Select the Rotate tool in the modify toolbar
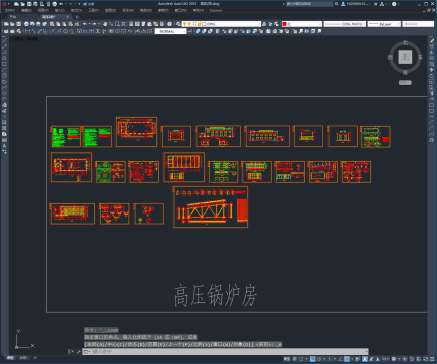This screenshot has height=364, width=437. (432, 76)
